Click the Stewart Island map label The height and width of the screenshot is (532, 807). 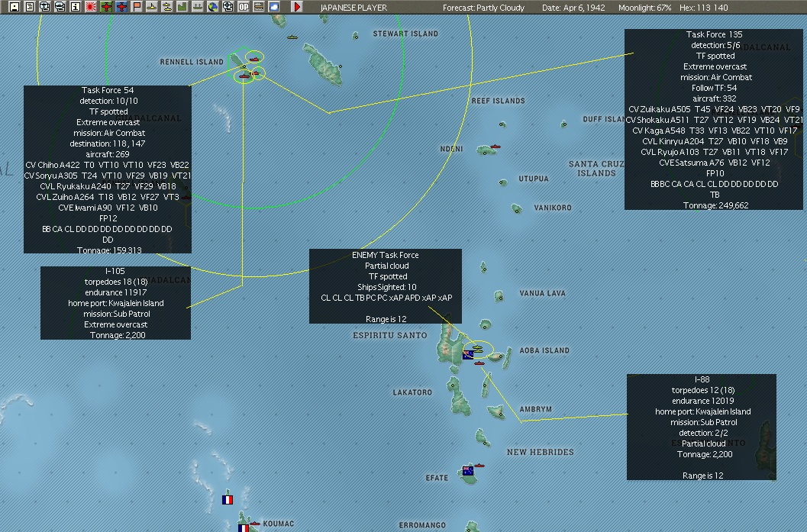(405, 34)
